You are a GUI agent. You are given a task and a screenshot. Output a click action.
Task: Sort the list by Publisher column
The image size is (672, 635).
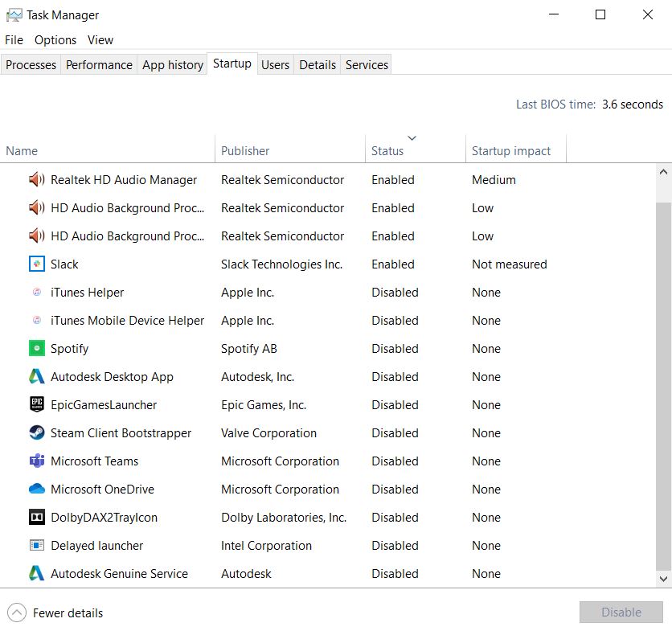point(289,150)
